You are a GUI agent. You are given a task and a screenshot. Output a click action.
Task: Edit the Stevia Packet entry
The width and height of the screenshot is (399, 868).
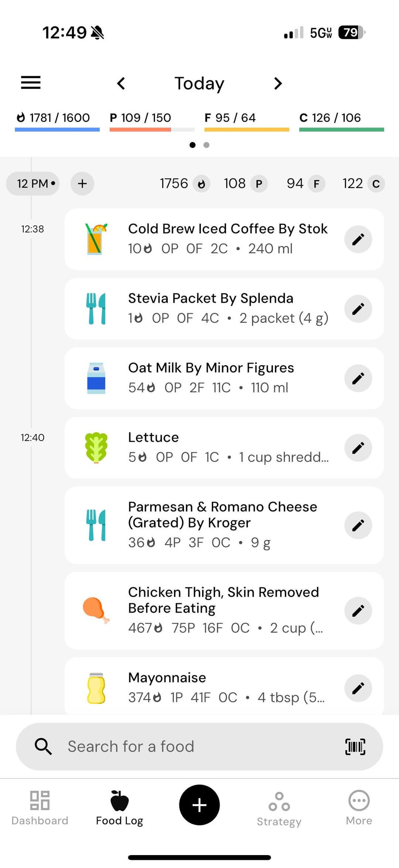click(x=358, y=309)
